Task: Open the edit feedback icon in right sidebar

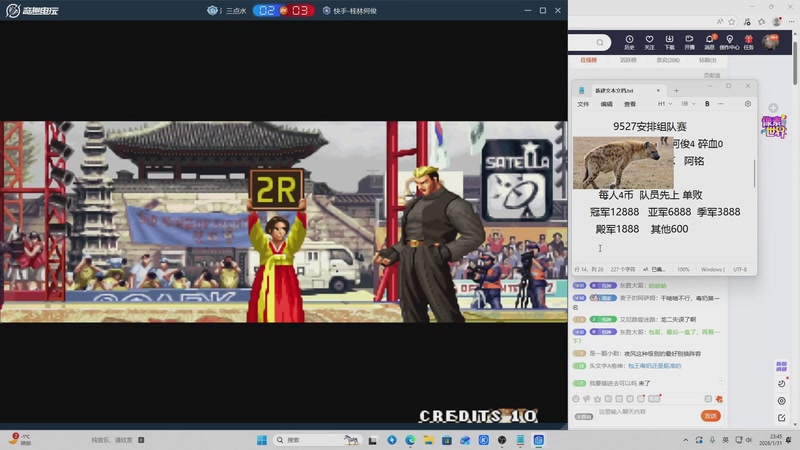Action: pyautogui.click(x=782, y=418)
